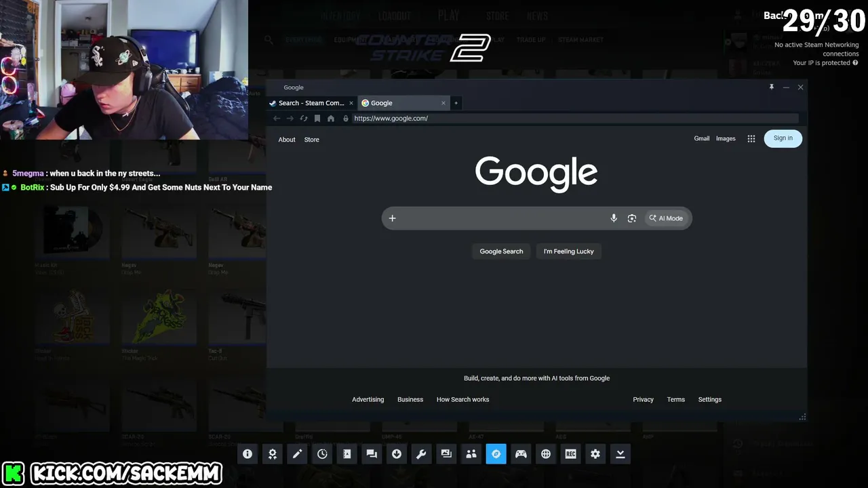Open the game overview info icon in overlay toolbar

tap(248, 454)
